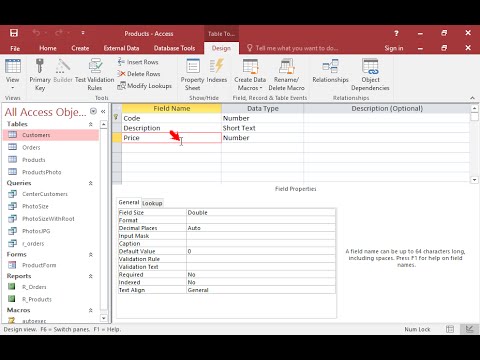Screen dimensions: 480x360
Task: Select the Customers table
Action: coord(51,135)
